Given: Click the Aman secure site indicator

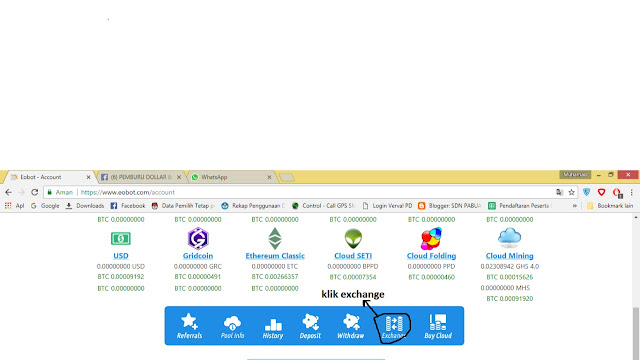Looking at the screenshot, I should click(60, 192).
